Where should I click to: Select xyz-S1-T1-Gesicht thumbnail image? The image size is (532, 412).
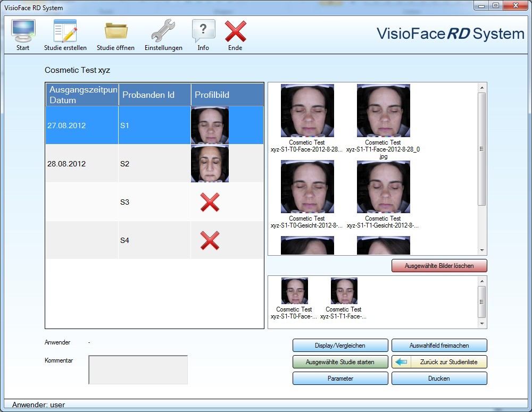pos(384,187)
